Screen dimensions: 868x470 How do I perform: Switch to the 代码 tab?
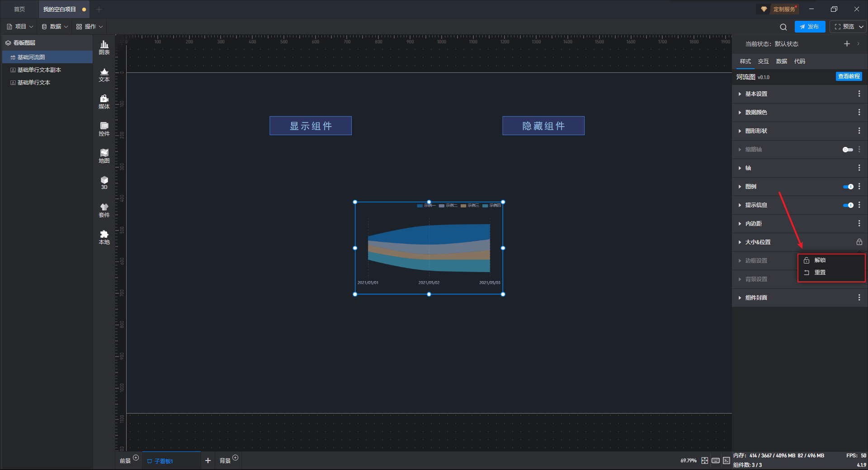click(x=799, y=61)
